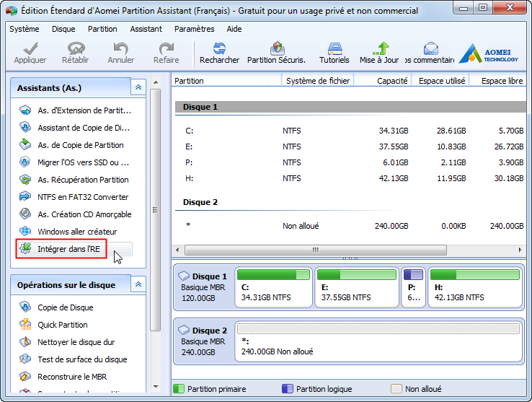Open As. Récupération Partition icon
This screenshot has height=402, width=532.
tap(25, 180)
